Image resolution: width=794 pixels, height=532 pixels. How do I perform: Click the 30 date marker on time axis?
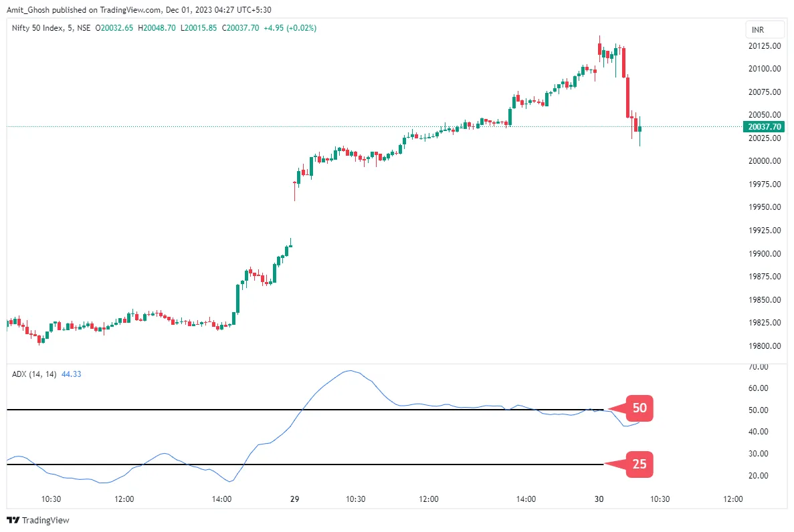tap(599, 499)
